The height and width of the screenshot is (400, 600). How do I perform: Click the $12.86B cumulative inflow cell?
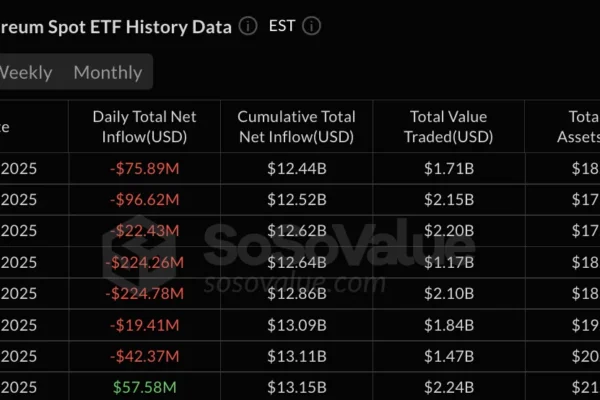tap(297, 294)
